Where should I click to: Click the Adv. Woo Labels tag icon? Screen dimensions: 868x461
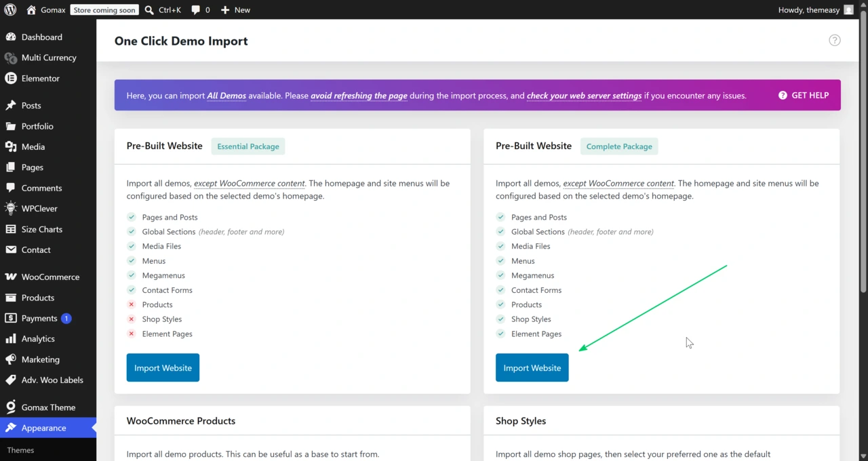pos(11,380)
